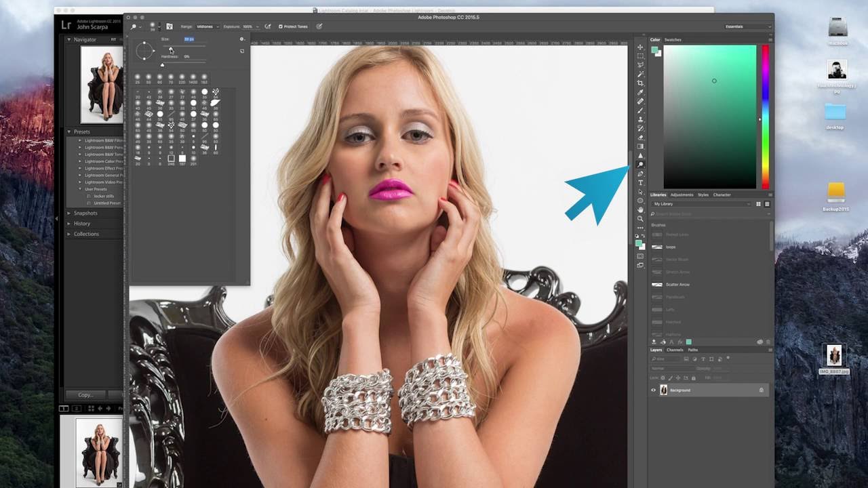Select the Type tool

click(x=640, y=183)
